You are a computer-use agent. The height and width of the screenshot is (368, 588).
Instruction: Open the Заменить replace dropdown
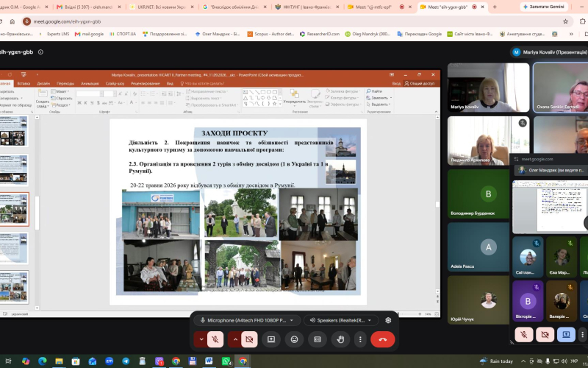[378, 98]
